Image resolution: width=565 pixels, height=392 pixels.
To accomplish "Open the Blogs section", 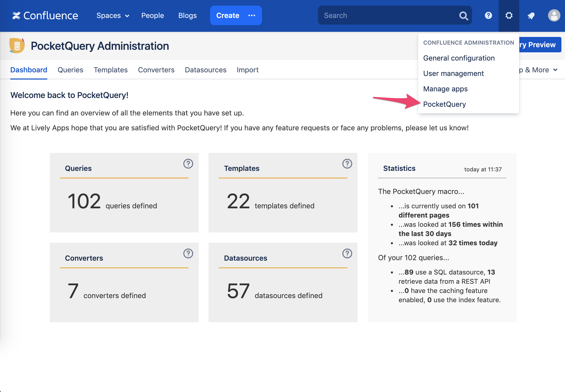I will click(187, 16).
